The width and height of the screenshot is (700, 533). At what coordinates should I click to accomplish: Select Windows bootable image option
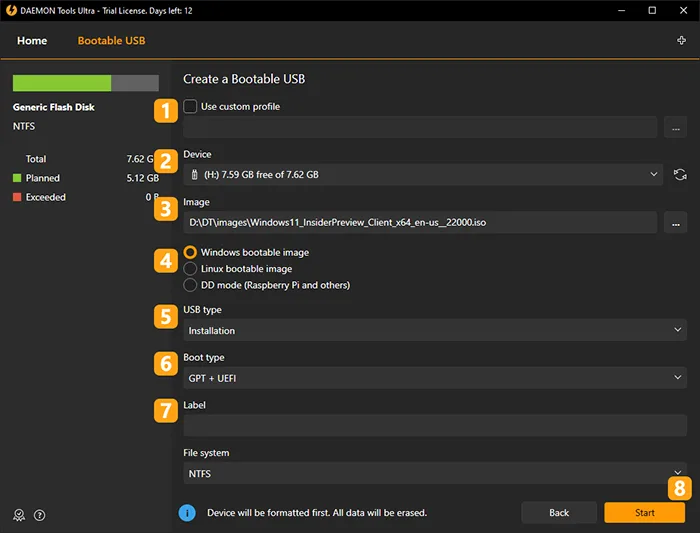[x=191, y=253]
